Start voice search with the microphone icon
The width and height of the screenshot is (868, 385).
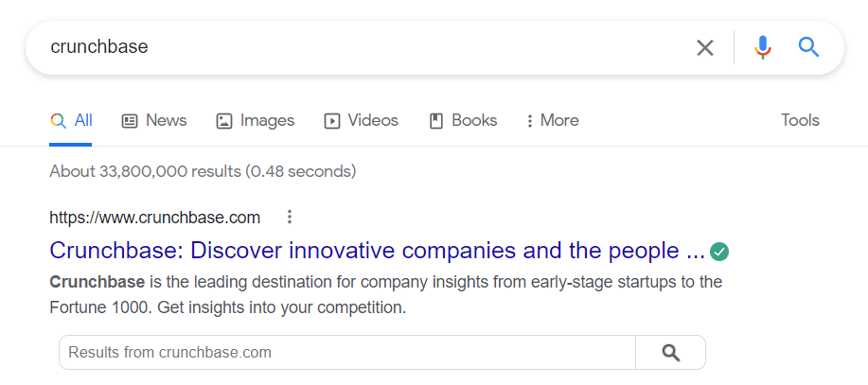click(763, 47)
